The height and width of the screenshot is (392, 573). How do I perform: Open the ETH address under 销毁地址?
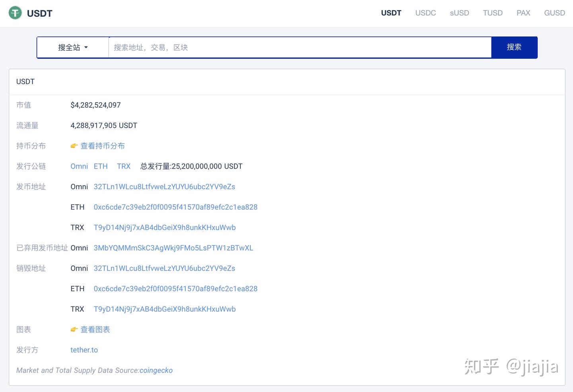(x=175, y=289)
